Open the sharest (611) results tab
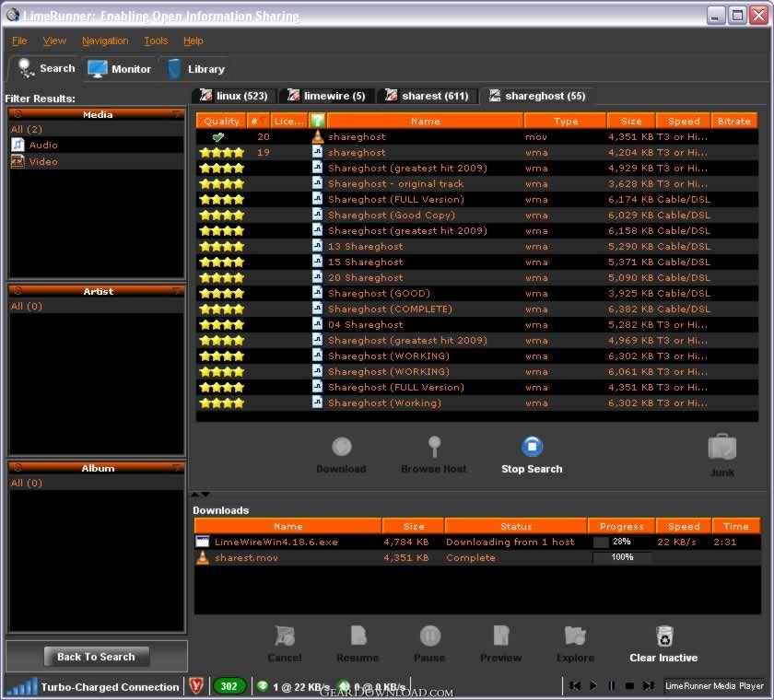The height and width of the screenshot is (700, 774). point(428,96)
